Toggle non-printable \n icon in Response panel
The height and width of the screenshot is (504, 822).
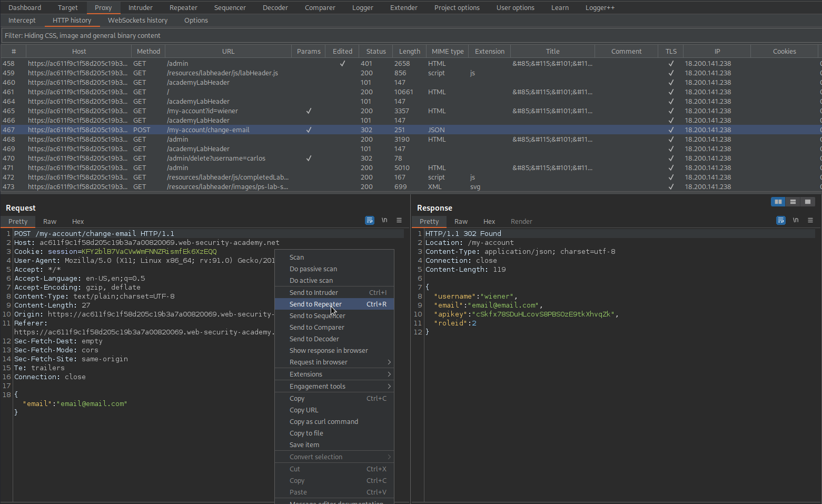coord(796,220)
